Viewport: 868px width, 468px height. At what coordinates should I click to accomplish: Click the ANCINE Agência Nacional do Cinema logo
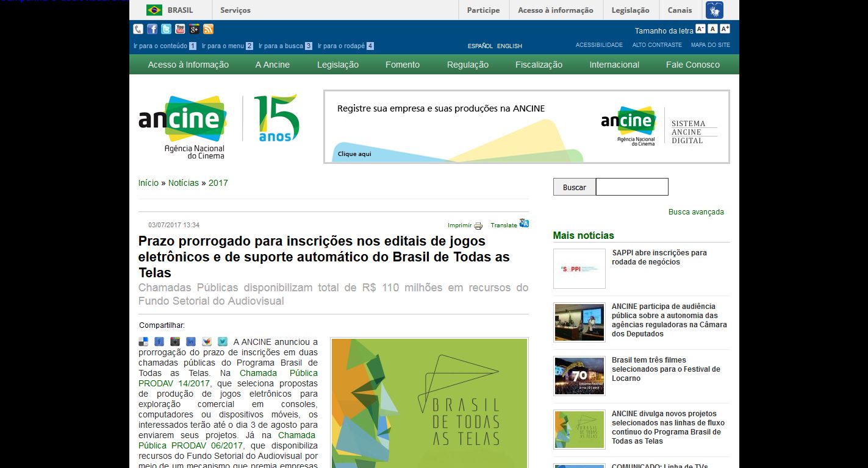[x=182, y=127]
